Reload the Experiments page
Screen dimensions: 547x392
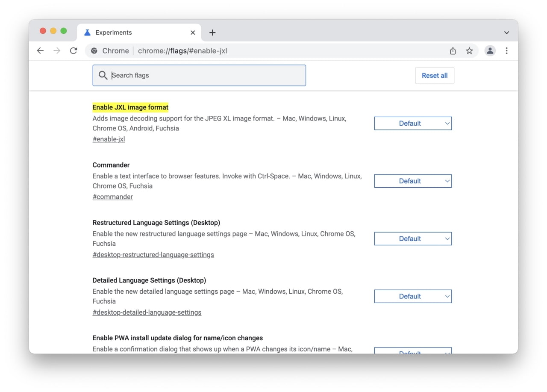[x=74, y=50]
